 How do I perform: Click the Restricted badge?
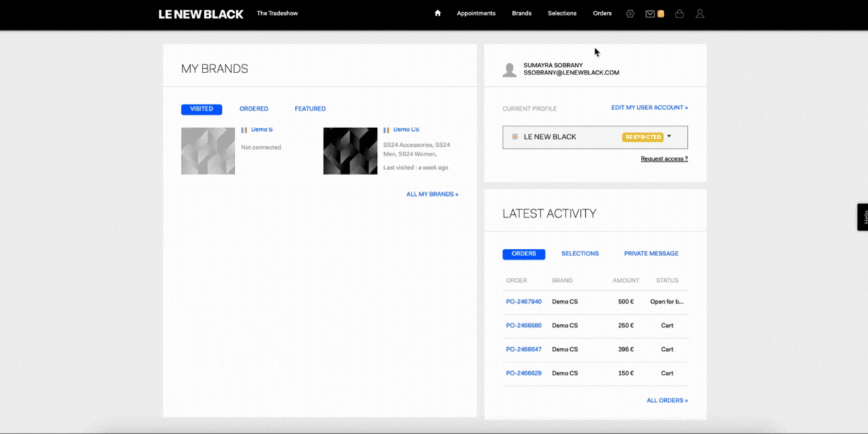(642, 137)
